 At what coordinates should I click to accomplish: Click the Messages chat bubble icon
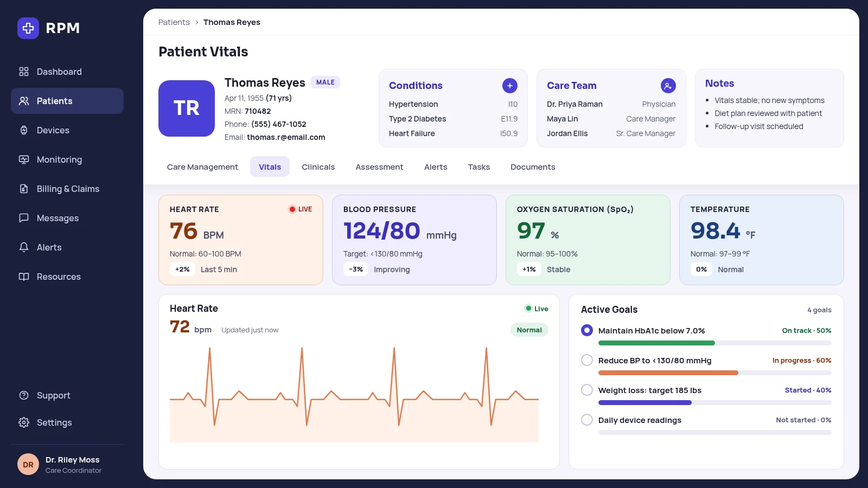click(24, 218)
